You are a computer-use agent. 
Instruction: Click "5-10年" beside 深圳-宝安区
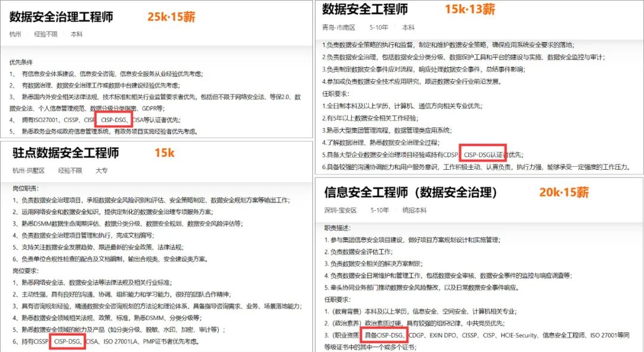pos(379,210)
